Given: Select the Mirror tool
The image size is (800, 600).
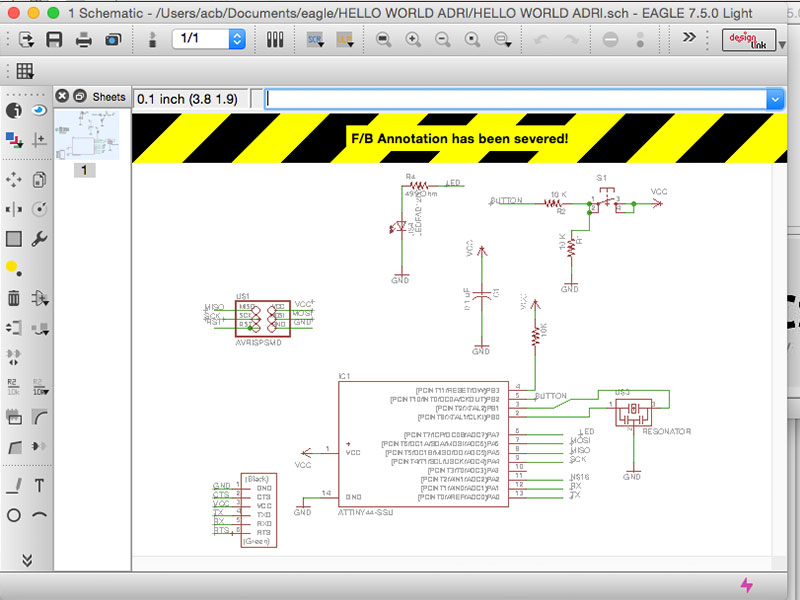Looking at the screenshot, I should tap(14, 209).
